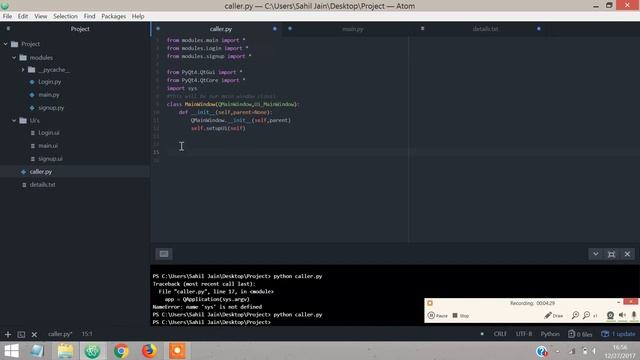The image size is (640, 360).
Task: Open the Find menu
Action: click(x=89, y=16)
